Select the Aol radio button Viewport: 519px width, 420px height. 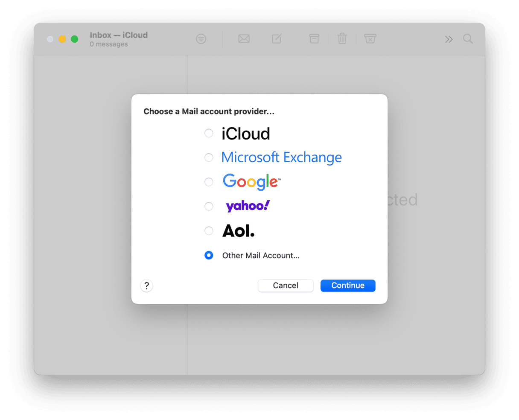[x=209, y=231]
